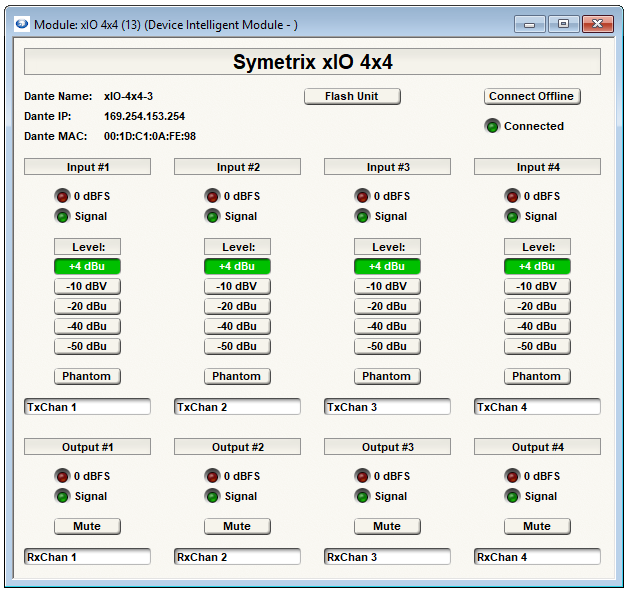Set Input #1 level to -10 dBV

pos(87,286)
